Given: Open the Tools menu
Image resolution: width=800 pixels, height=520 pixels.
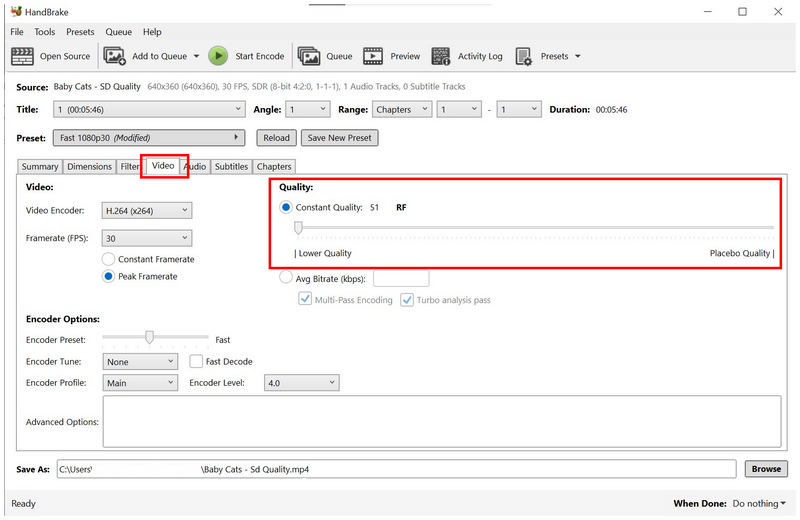Looking at the screenshot, I should coord(45,32).
